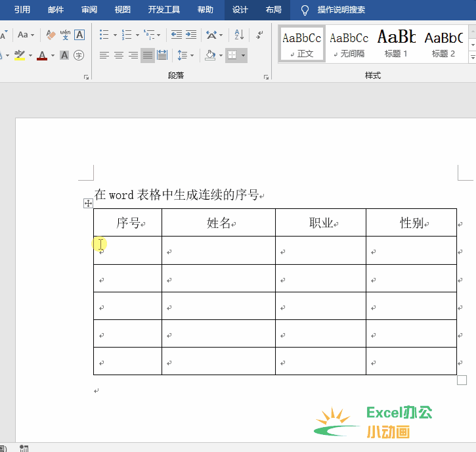This screenshot has width=476, height=452.
Task: Click the Bullets list icon
Action: tap(104, 35)
